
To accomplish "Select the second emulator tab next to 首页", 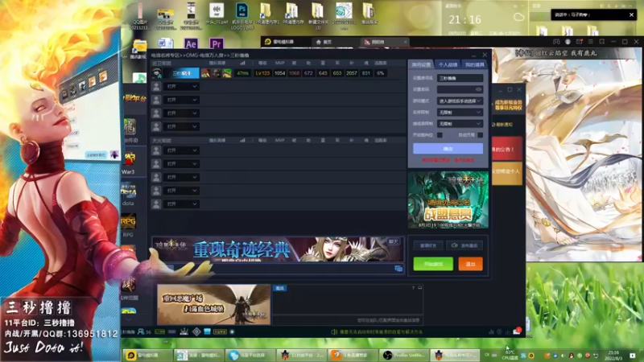I will click(383, 42).
